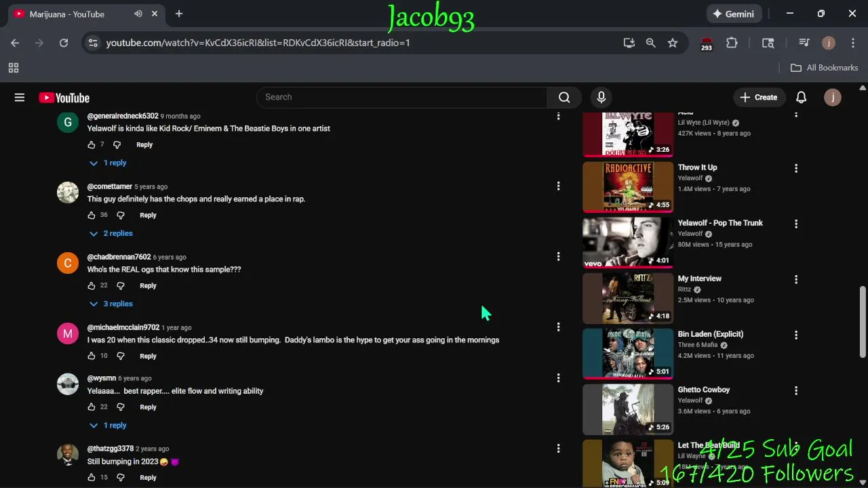Mute the Marijuana YouTube tab audio
This screenshot has width=868, height=488.
[138, 14]
